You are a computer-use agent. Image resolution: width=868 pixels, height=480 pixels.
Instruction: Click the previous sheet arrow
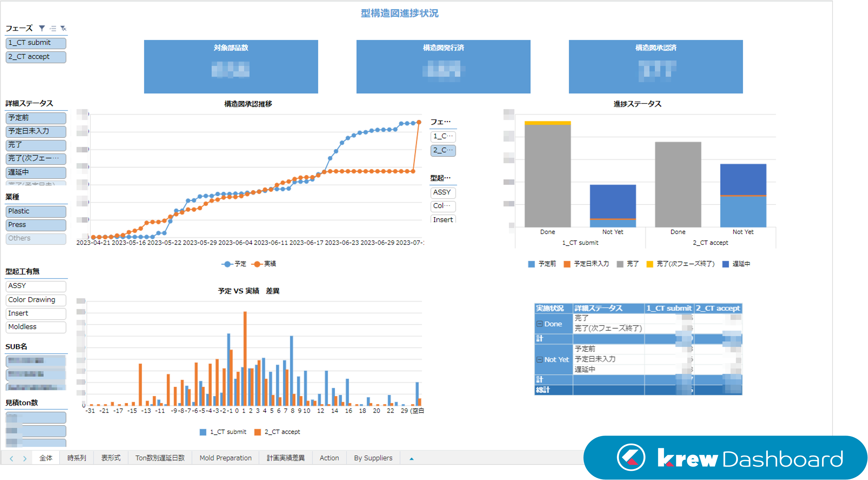point(12,458)
